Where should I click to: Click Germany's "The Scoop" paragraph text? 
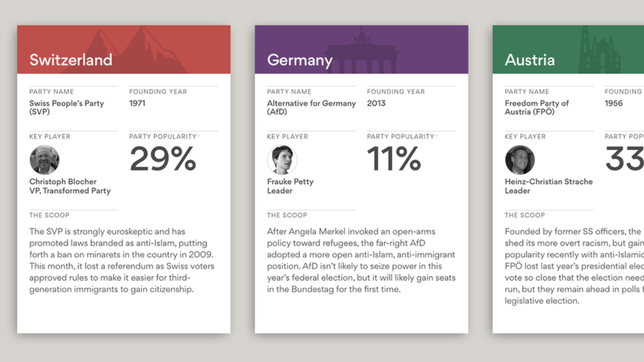pyautogui.click(x=361, y=260)
